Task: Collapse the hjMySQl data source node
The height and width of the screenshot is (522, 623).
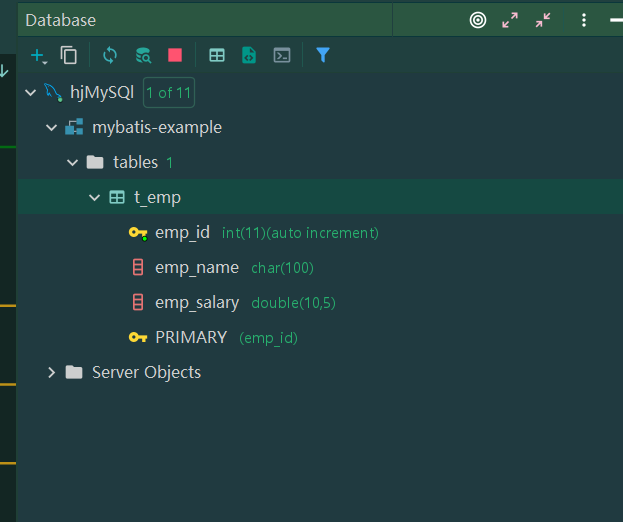Action: [x=31, y=93]
